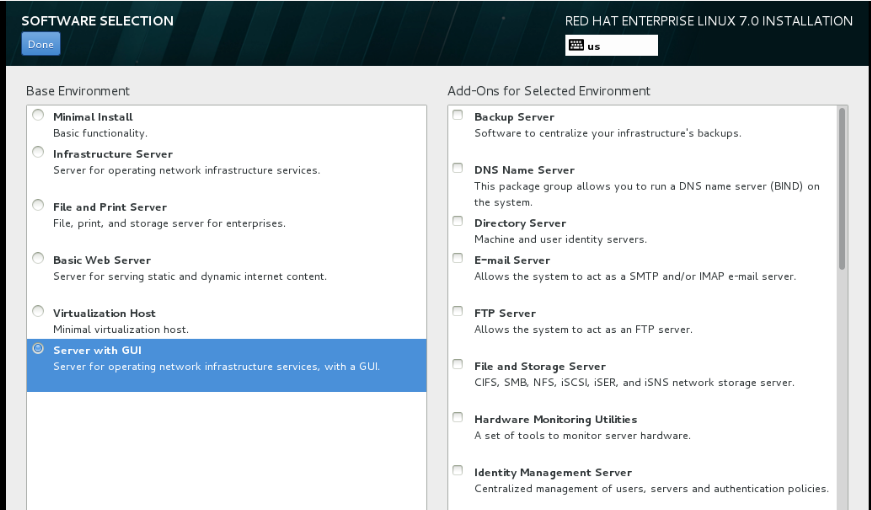The height and width of the screenshot is (510, 871).
Task: Select Server with GUI radio button
Action: tap(38, 348)
